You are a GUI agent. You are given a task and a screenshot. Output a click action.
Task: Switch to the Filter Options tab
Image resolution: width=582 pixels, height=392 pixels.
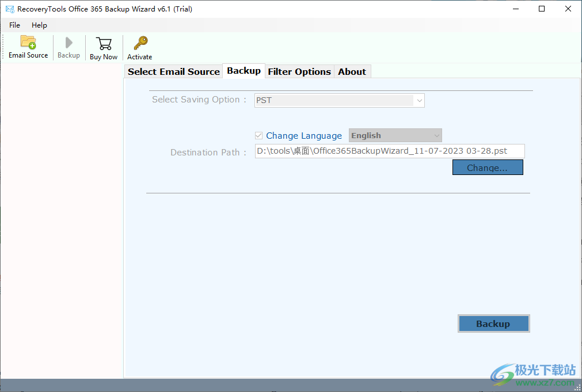click(299, 71)
